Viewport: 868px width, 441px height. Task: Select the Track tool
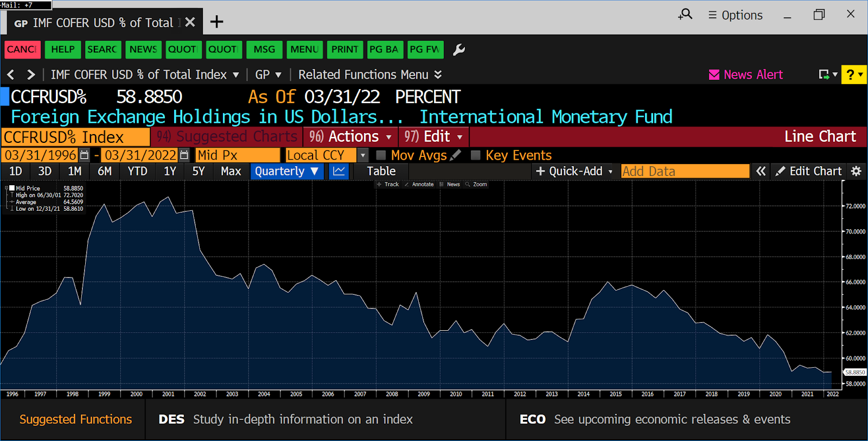(x=388, y=185)
